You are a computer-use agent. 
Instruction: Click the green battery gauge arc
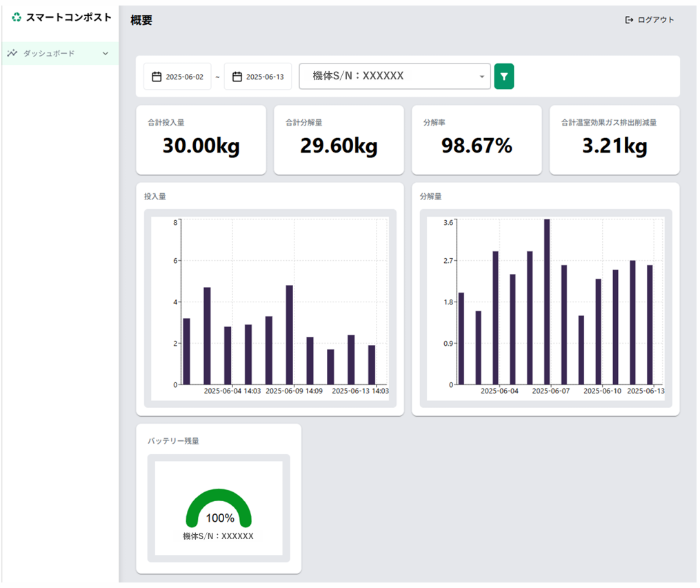219,501
